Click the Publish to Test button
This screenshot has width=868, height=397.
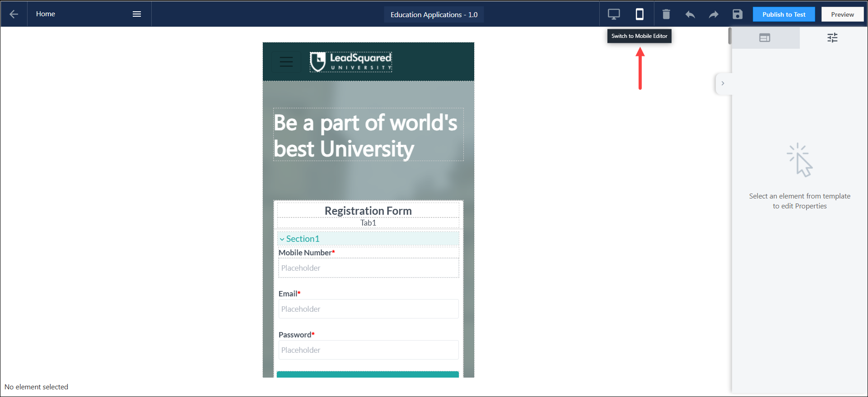click(x=784, y=14)
